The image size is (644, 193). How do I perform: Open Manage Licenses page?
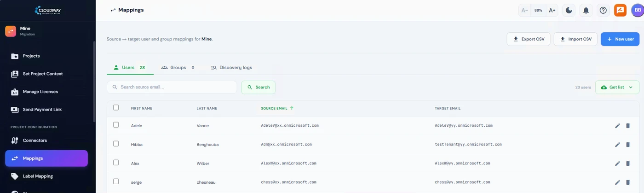tap(40, 92)
